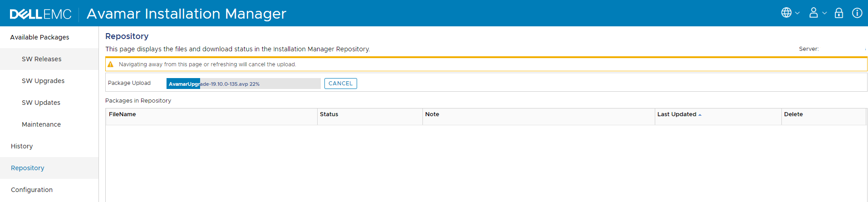
Task: Select SW Releases in the sidebar
Action: click(x=41, y=59)
